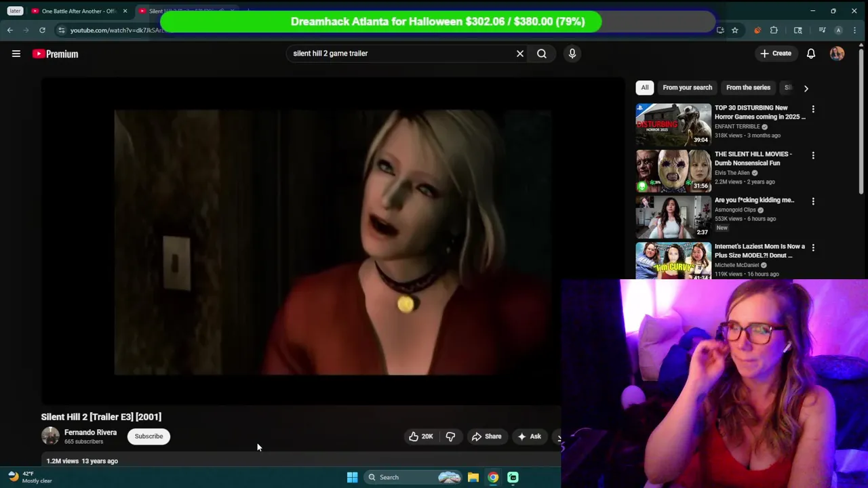This screenshot has height=488, width=868.
Task: Go forward in the browser
Action: [26, 30]
